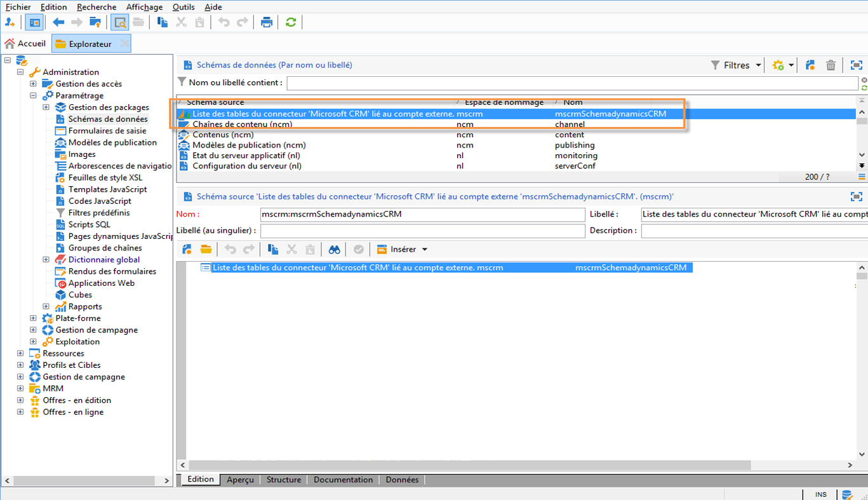Image resolution: width=868 pixels, height=500 pixels.
Task: Collapse the Paramétrage tree node
Action: (x=33, y=95)
